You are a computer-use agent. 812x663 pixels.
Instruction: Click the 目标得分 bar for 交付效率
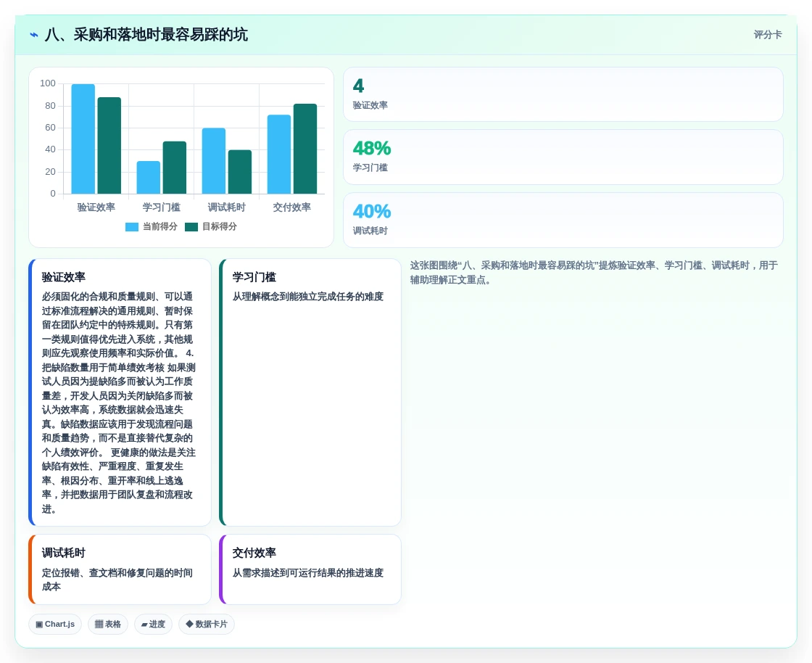tap(305, 149)
